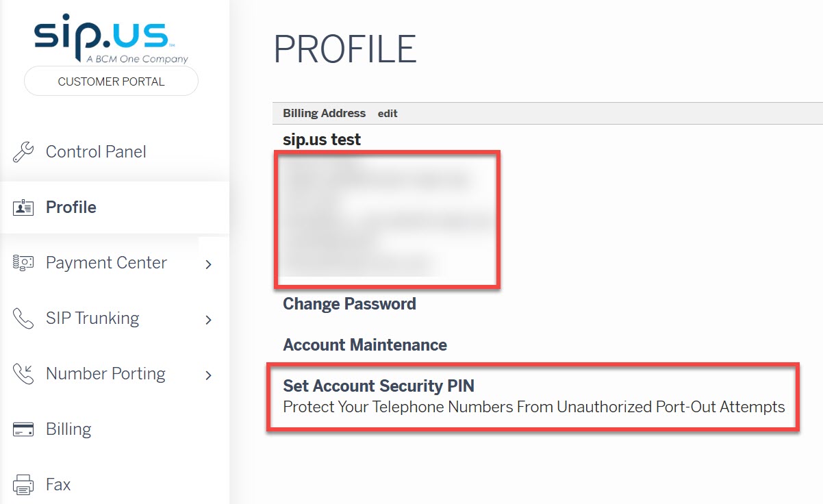The image size is (823, 504).
Task: Expand the Number Porting submenu chevron
Action: [x=209, y=375]
